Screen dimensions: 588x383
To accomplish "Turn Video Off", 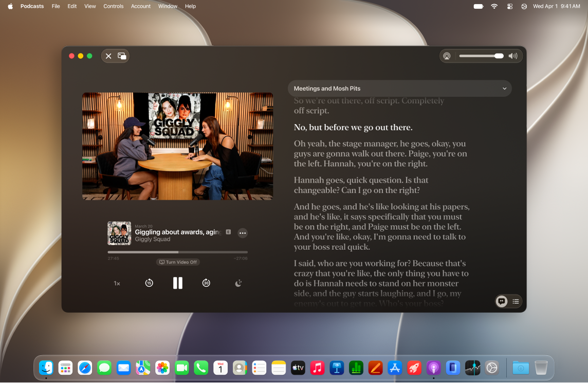I will tap(178, 262).
